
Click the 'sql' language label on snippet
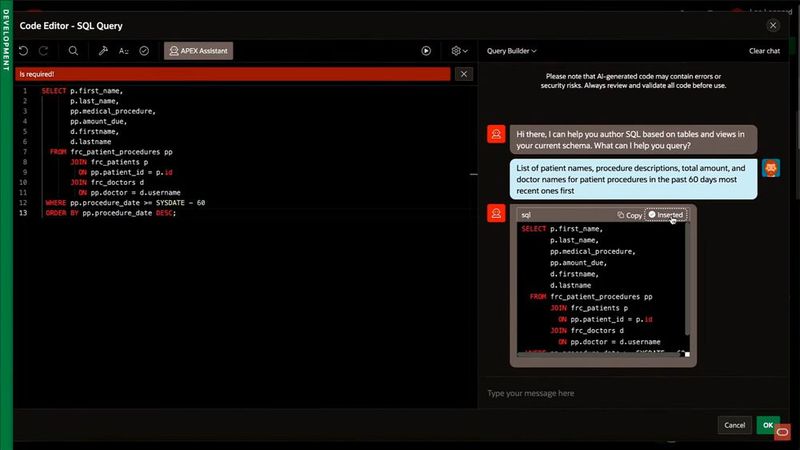point(526,215)
